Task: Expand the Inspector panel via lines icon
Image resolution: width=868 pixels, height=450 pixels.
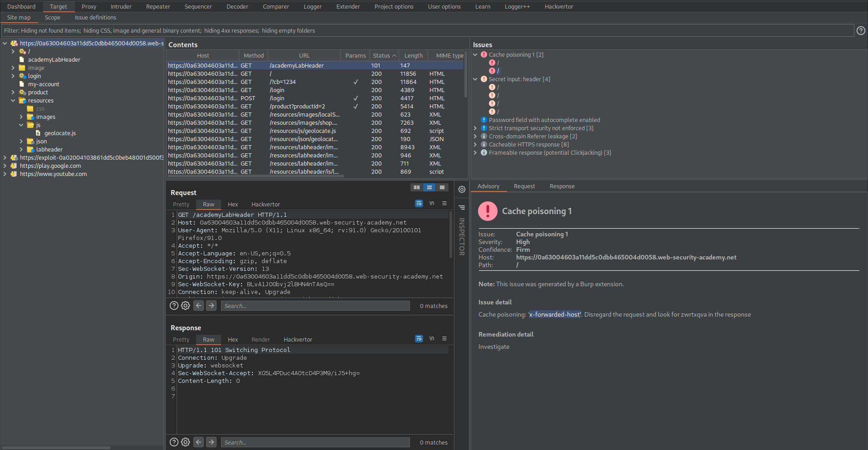Action: (x=462, y=207)
